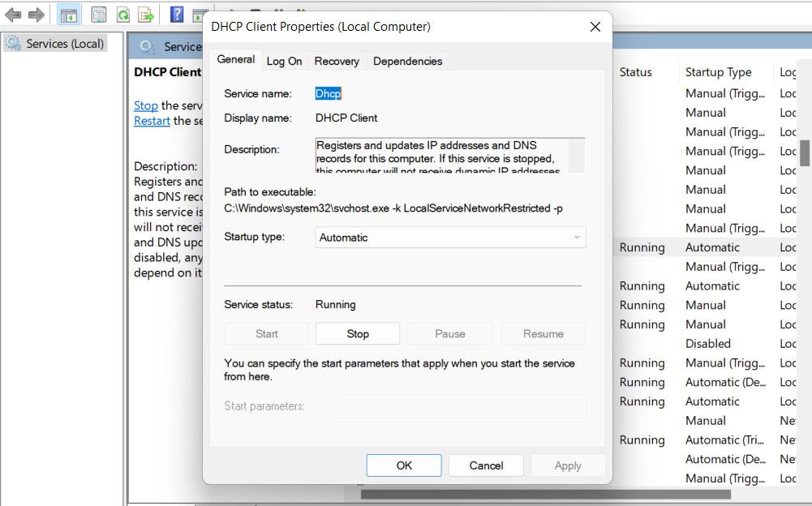Switch to the Recovery tab
This screenshot has width=812, height=506.
(x=337, y=61)
